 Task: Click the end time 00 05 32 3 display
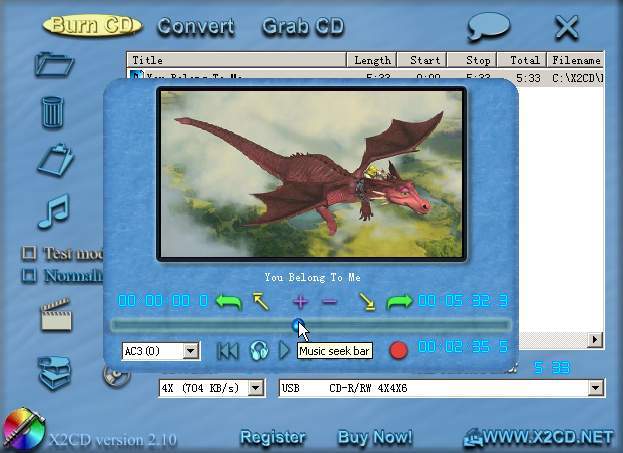click(463, 301)
